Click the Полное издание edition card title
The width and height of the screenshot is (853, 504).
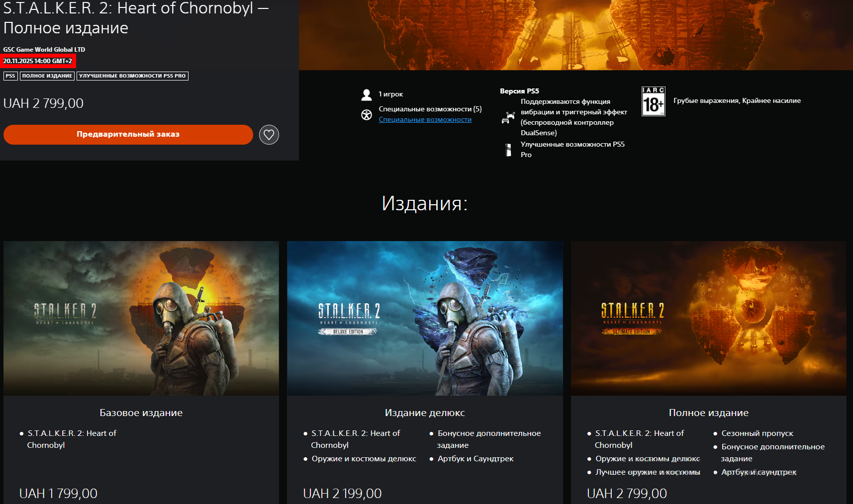(x=709, y=413)
